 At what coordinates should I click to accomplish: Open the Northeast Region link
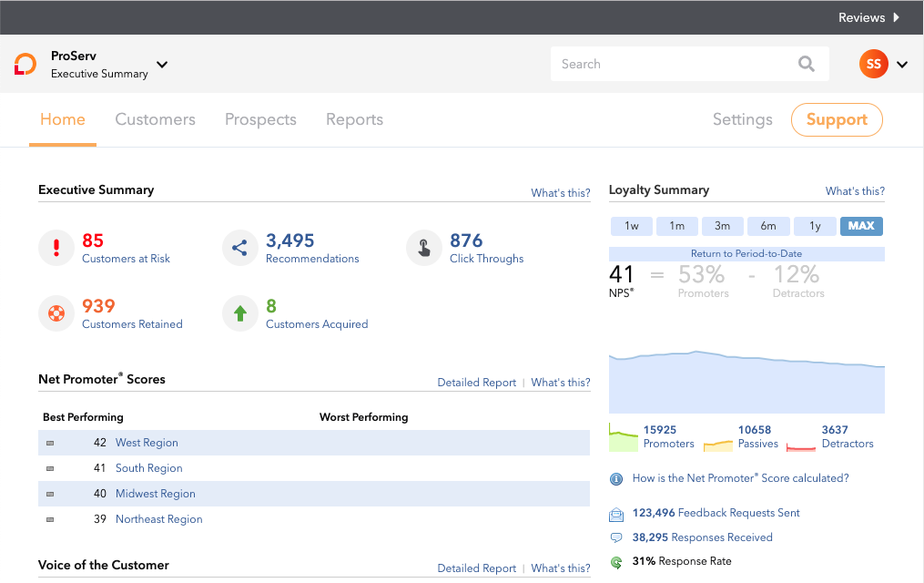(159, 519)
